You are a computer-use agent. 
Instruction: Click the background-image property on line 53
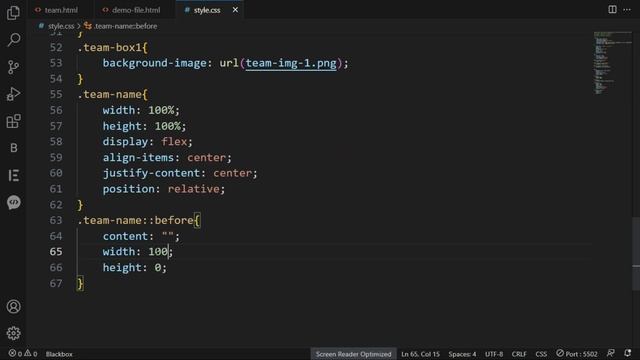pyautogui.click(x=154, y=63)
